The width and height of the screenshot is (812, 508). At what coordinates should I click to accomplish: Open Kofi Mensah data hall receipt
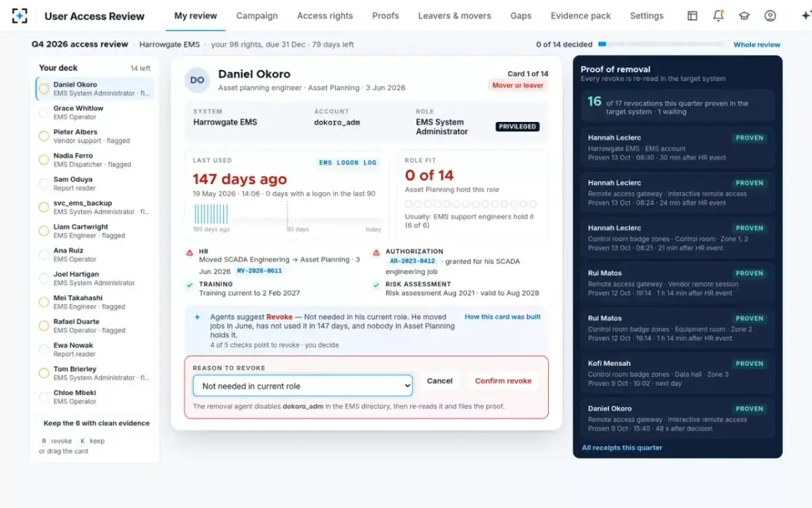tap(677, 373)
